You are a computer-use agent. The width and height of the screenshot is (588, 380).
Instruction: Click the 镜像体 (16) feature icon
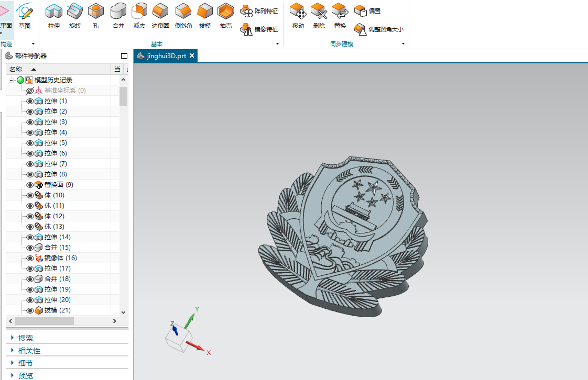39,258
